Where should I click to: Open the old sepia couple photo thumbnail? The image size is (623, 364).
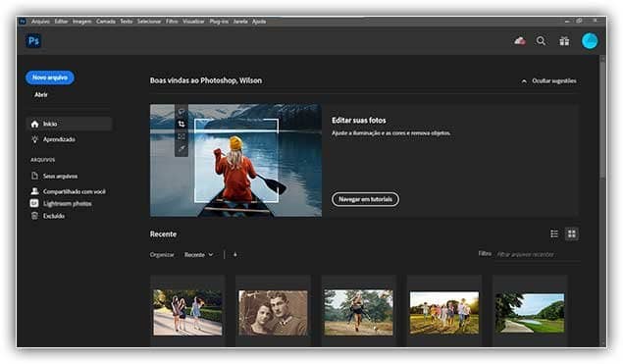point(273,313)
